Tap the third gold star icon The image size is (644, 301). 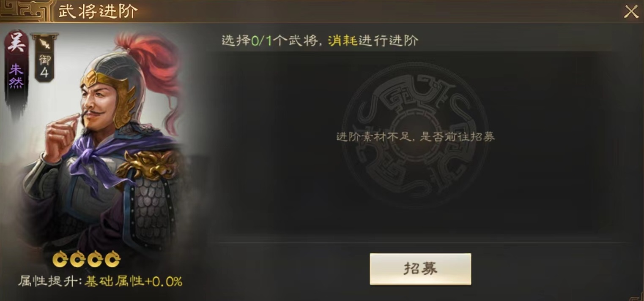[95, 259]
